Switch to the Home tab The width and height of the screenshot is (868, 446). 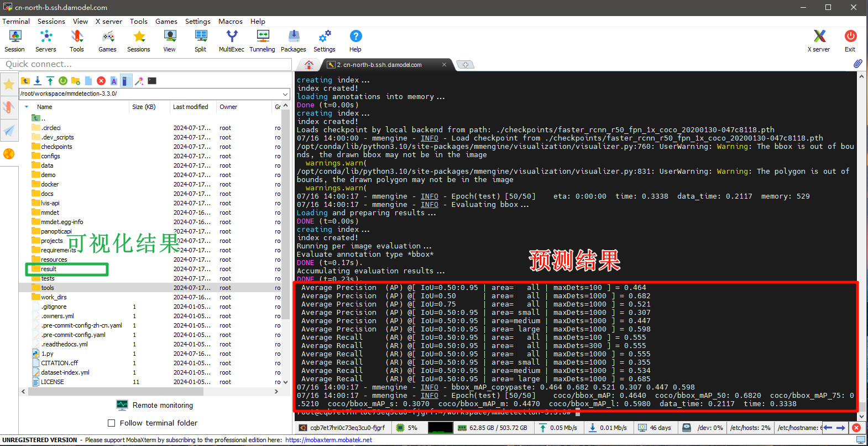[x=309, y=65]
